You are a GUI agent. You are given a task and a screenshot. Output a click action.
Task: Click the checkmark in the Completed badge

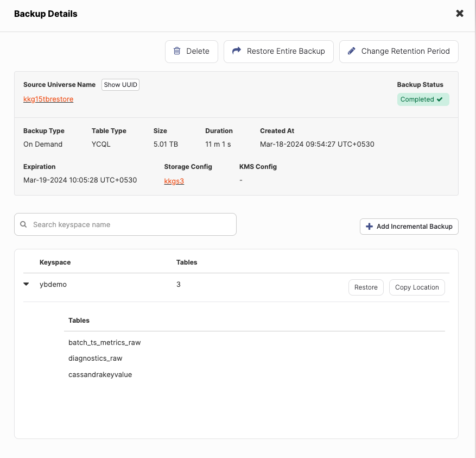click(x=440, y=99)
